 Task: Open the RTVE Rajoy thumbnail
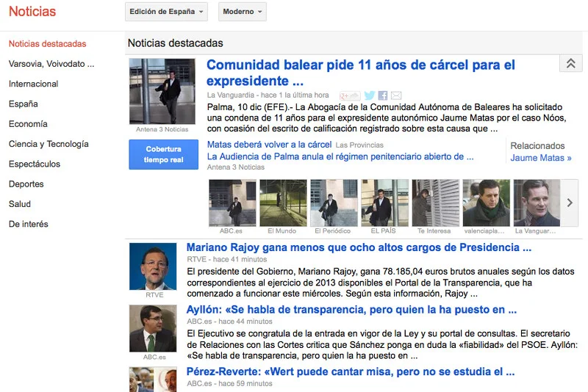(x=153, y=266)
